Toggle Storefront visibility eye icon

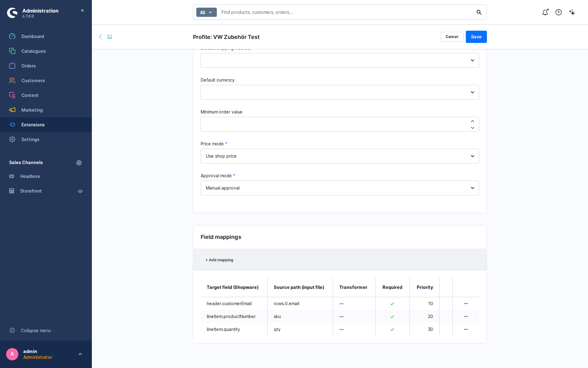80,191
